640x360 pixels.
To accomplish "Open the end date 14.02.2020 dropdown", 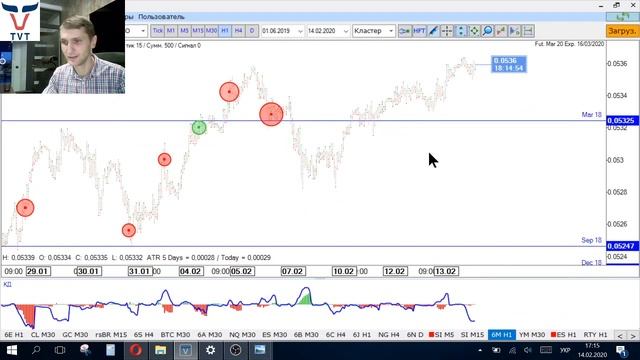I will (x=346, y=31).
